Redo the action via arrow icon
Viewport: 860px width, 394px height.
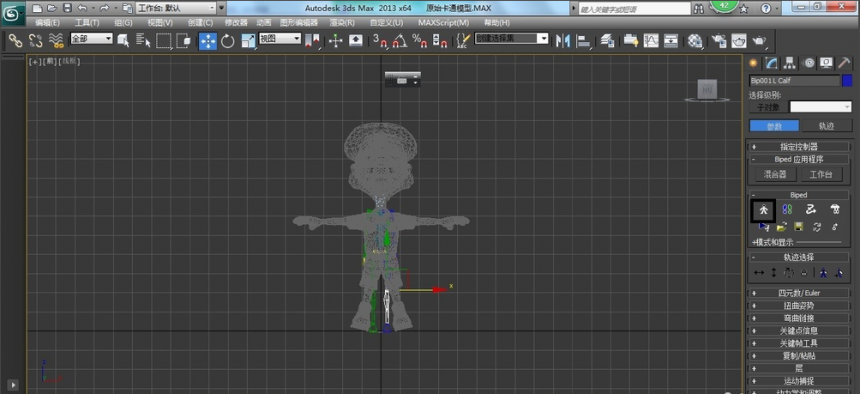[x=104, y=8]
